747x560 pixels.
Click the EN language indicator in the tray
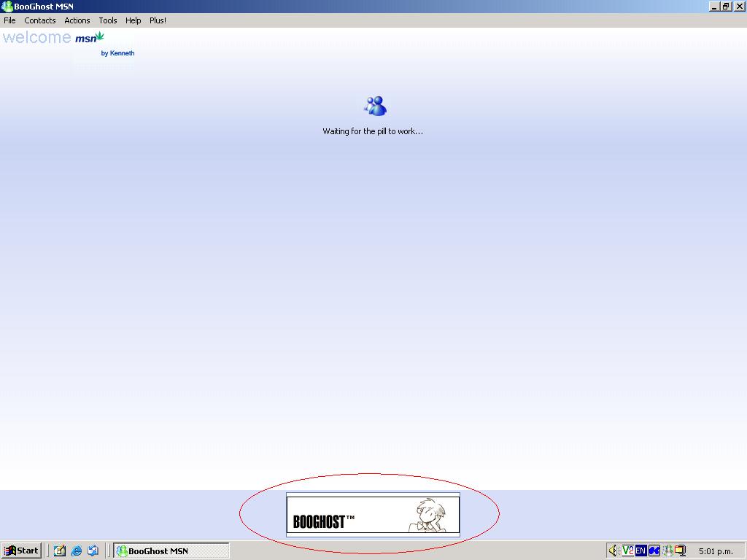pos(640,551)
